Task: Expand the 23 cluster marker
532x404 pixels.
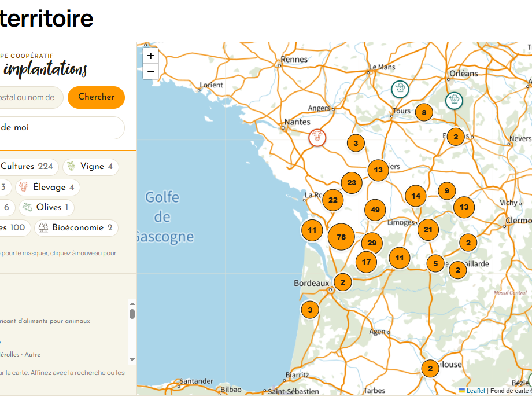Action: point(352,183)
